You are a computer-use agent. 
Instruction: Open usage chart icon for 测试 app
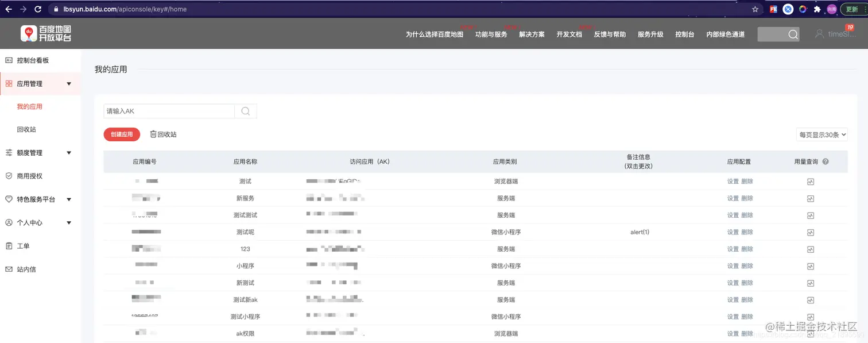pos(810,181)
